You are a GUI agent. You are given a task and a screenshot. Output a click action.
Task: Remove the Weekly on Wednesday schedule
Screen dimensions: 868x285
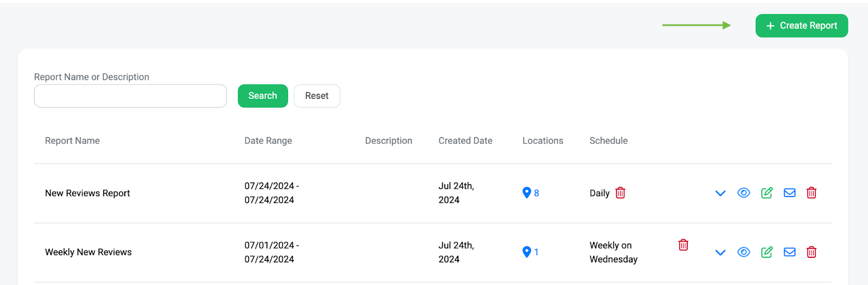(x=683, y=245)
